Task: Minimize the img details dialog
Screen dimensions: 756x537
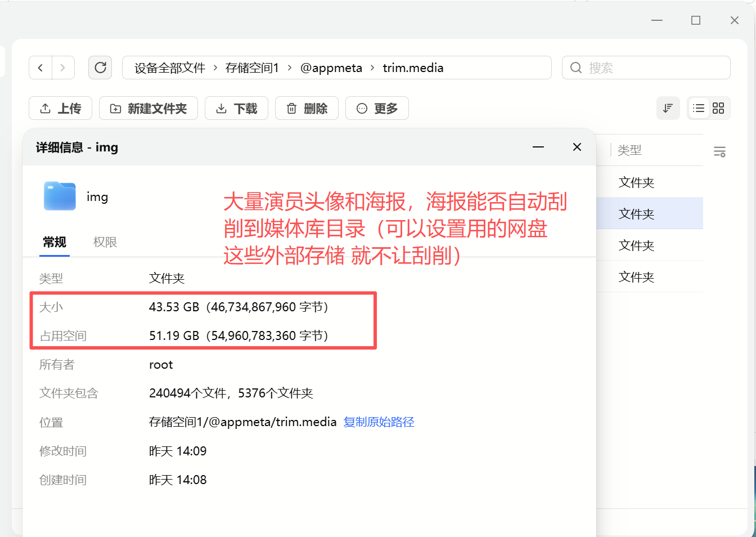Action: (538, 147)
